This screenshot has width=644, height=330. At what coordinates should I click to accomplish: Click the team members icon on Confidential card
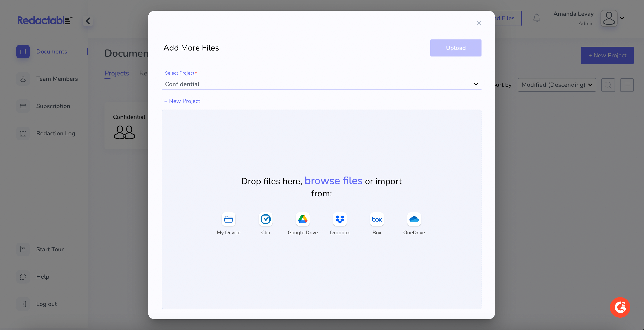124,132
